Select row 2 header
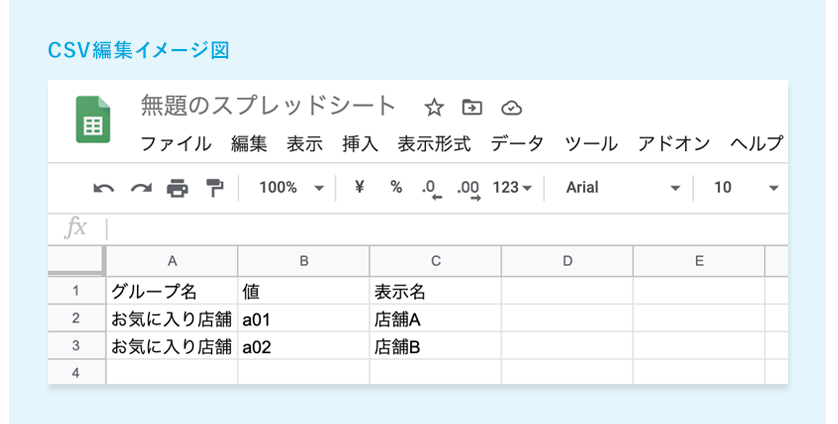This screenshot has width=838, height=424. (x=76, y=318)
